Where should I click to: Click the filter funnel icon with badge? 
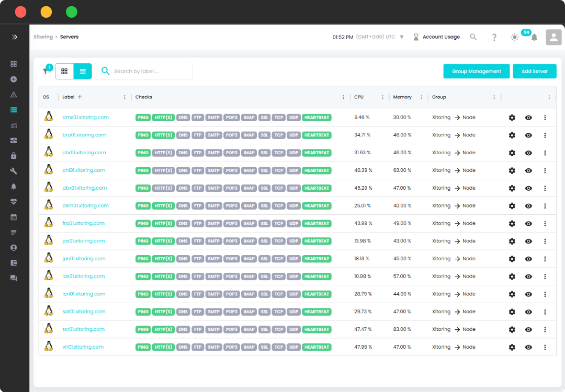(x=46, y=71)
